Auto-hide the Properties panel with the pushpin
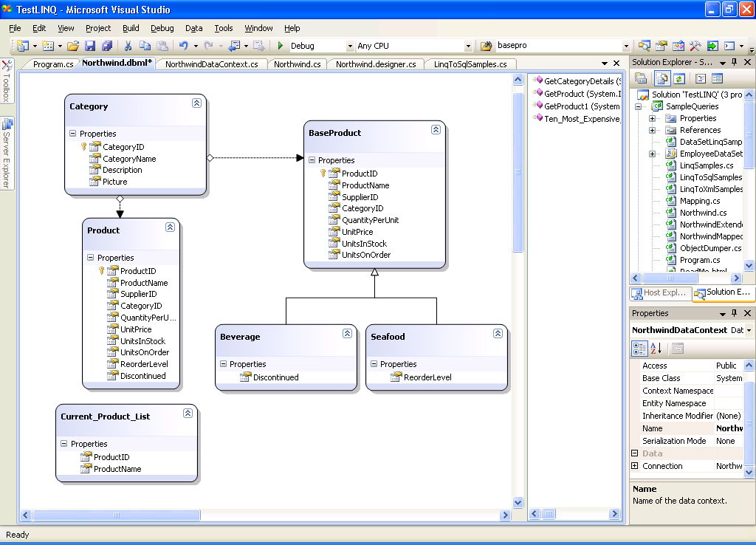 tap(735, 313)
